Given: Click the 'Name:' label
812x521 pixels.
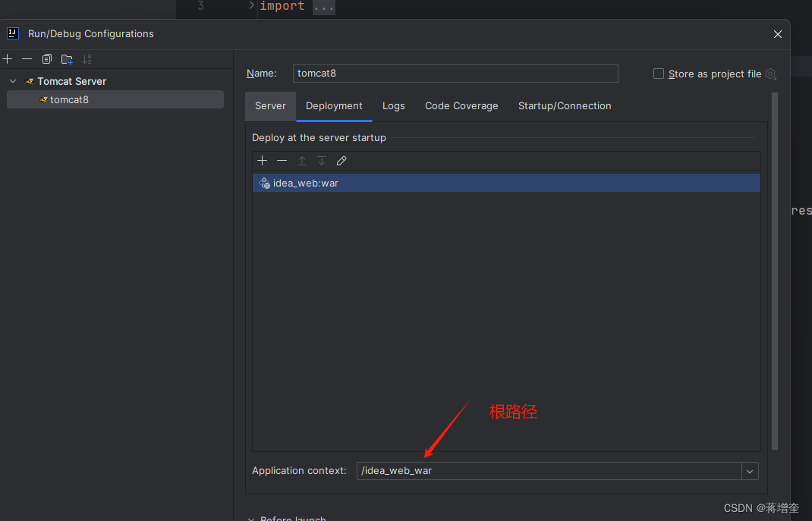Looking at the screenshot, I should (x=262, y=74).
